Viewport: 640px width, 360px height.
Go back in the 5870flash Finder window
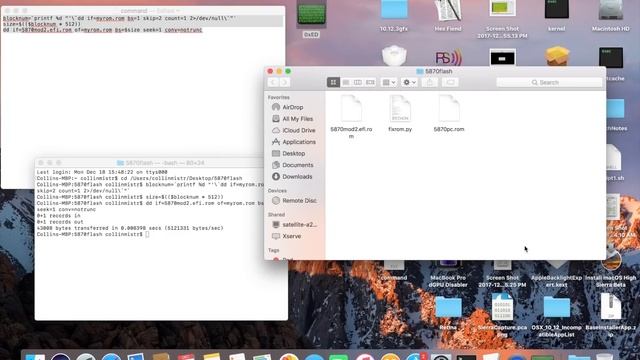click(x=273, y=82)
